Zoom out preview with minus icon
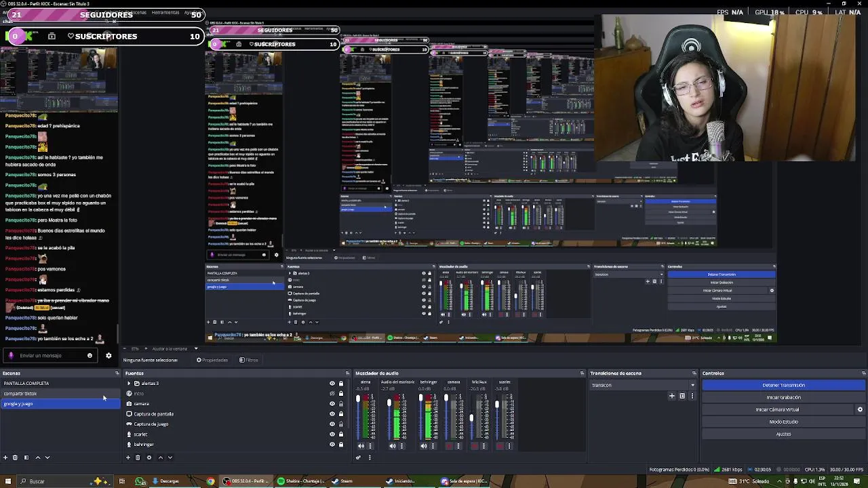Viewport: 868px width, 488px height. click(x=124, y=348)
